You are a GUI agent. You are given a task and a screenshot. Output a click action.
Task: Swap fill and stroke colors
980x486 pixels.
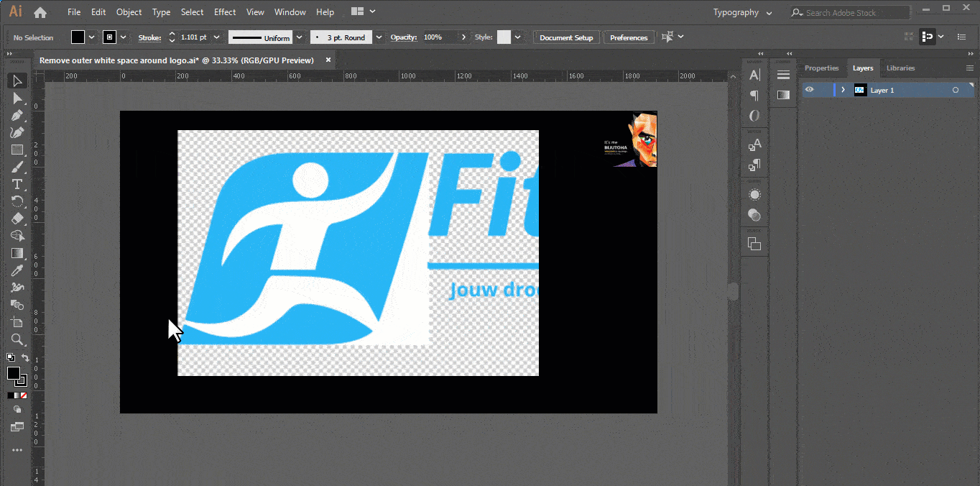(x=25, y=358)
